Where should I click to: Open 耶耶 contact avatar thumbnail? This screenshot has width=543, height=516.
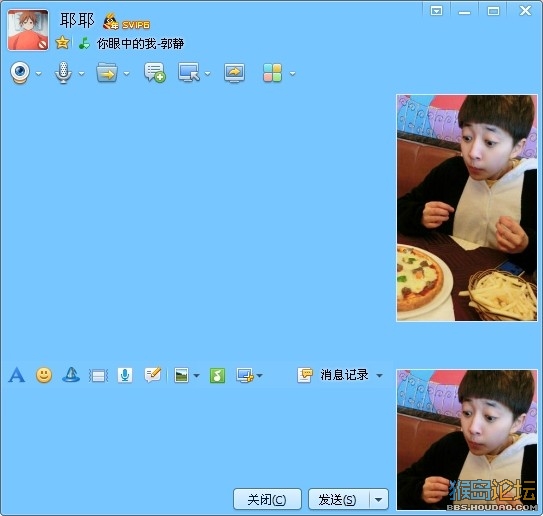coord(28,30)
